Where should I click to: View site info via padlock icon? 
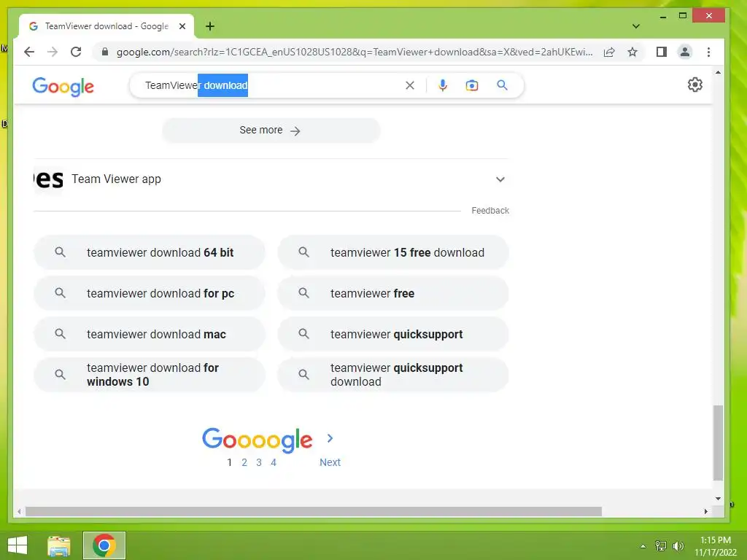105,52
